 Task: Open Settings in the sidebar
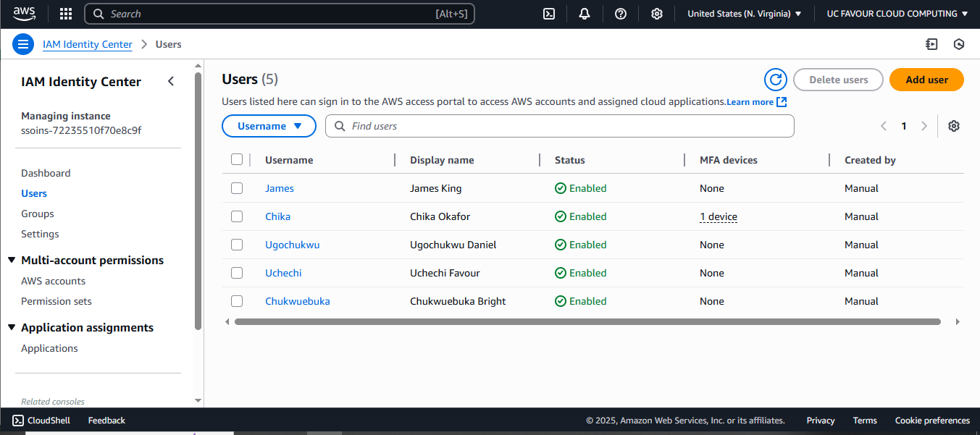click(x=40, y=234)
